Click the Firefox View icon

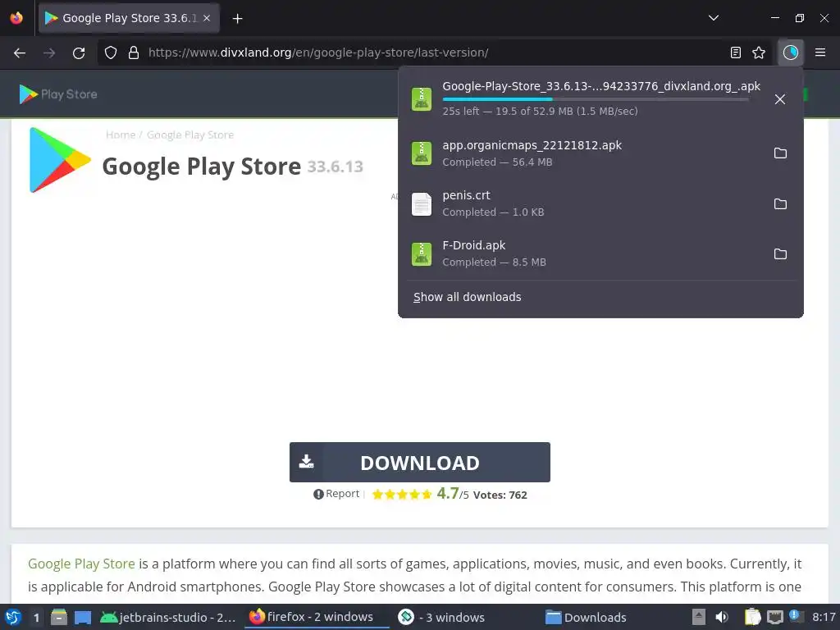16,18
